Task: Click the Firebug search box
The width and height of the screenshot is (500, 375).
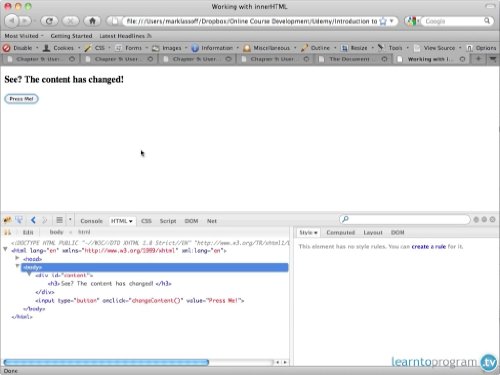Action: tap(405, 219)
